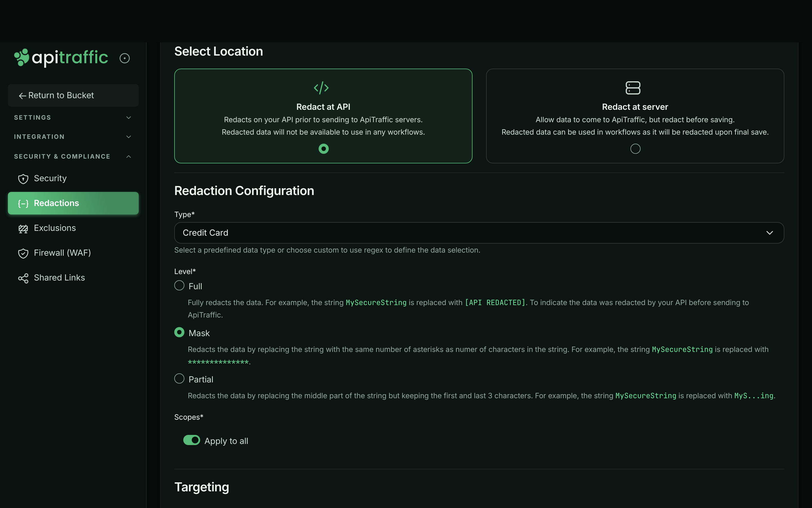Viewport: 812px width, 508px height.
Task: Click the chevron arrow in the Type dropdown
Action: pos(769,233)
